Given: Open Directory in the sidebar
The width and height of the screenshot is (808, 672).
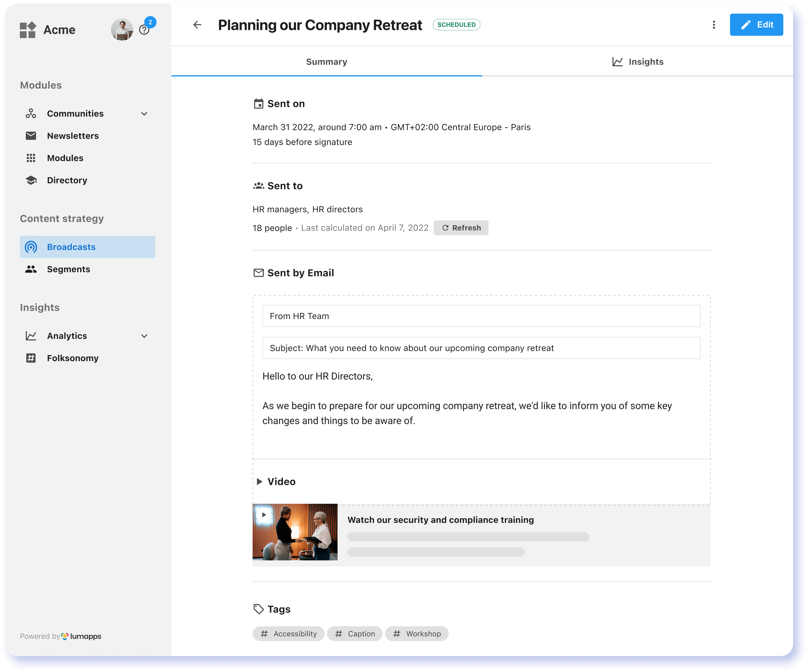Looking at the screenshot, I should pos(88,180).
